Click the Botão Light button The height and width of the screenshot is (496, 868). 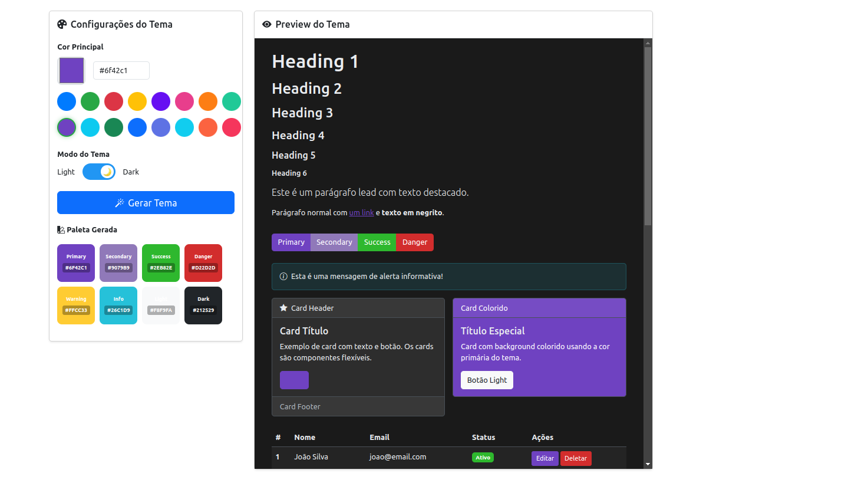487,380
